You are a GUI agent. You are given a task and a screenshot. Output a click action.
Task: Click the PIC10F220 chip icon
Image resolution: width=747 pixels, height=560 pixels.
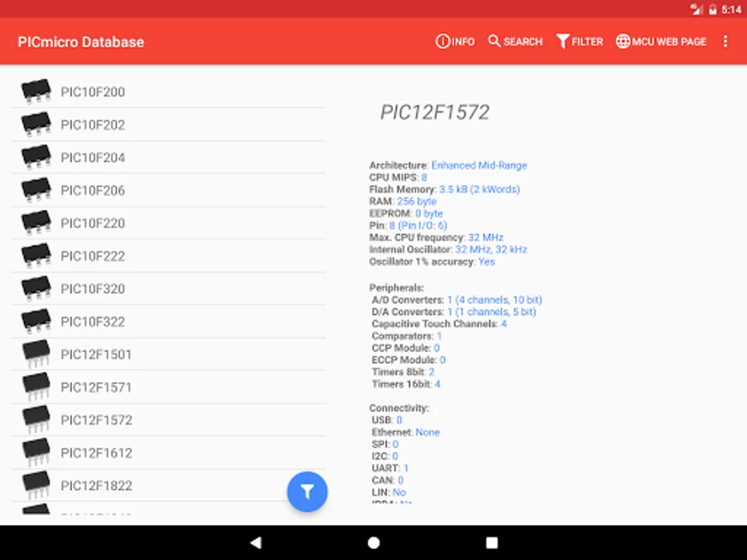click(x=36, y=222)
